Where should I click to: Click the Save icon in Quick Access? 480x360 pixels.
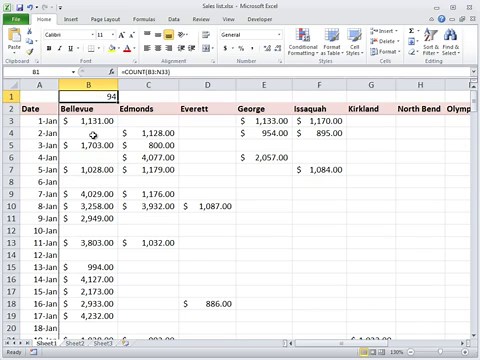19,7
